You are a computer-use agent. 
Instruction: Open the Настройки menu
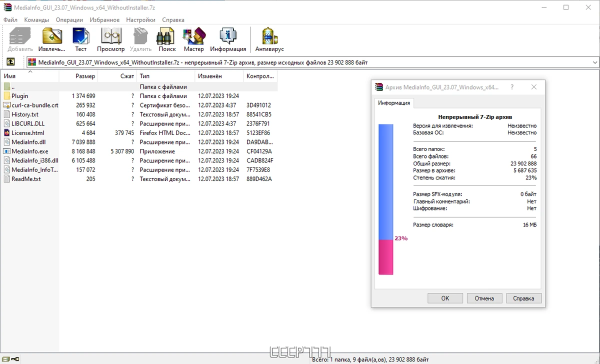(141, 20)
